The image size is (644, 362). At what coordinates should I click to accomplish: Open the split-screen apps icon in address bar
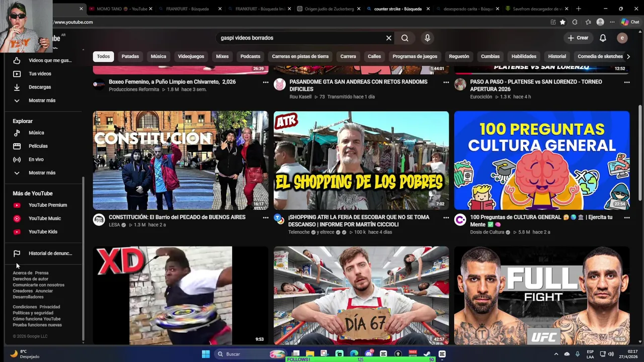click(553, 22)
